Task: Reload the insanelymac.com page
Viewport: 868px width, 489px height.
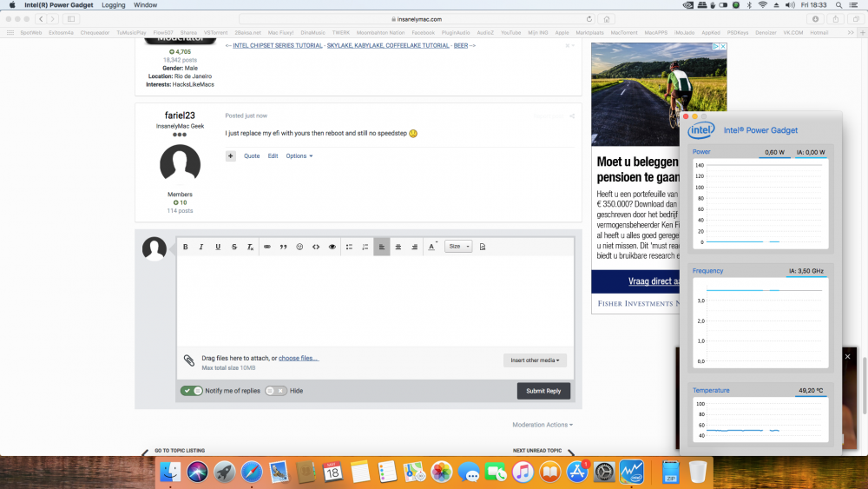Action: pyautogui.click(x=589, y=19)
